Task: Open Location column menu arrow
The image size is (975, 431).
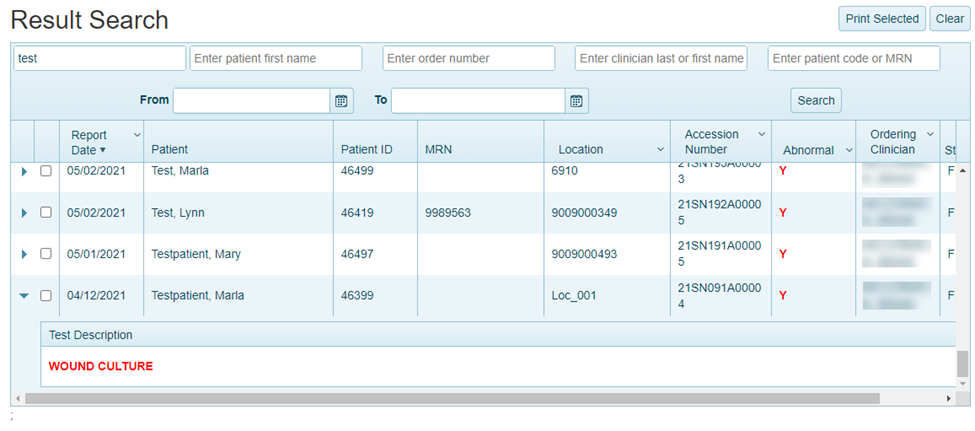Action: click(660, 150)
